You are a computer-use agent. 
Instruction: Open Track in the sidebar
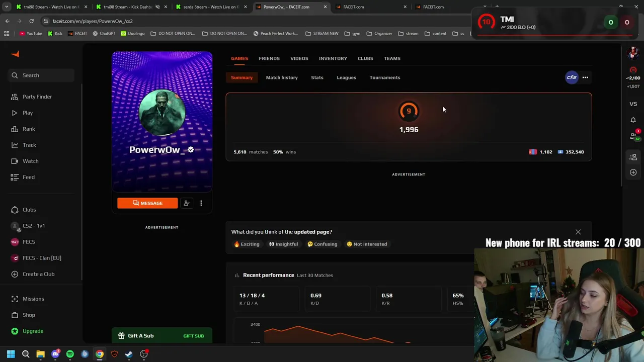(24, 145)
